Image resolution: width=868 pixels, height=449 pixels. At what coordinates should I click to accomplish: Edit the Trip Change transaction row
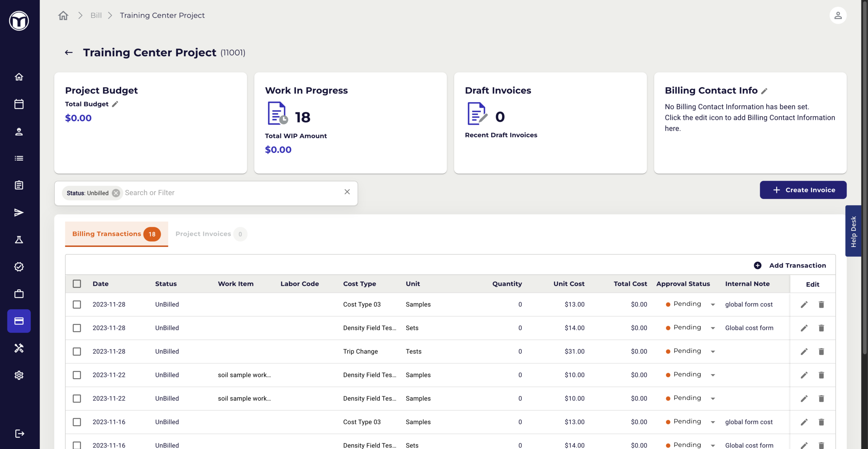[804, 352]
